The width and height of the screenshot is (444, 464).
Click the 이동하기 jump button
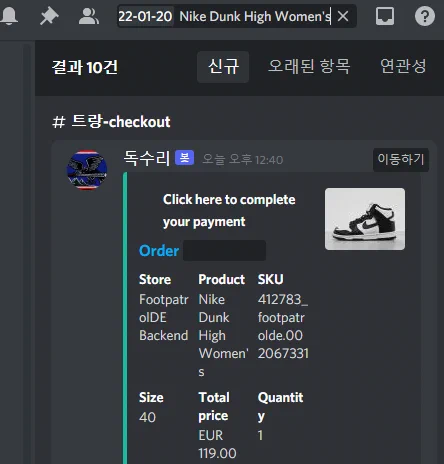point(401,160)
